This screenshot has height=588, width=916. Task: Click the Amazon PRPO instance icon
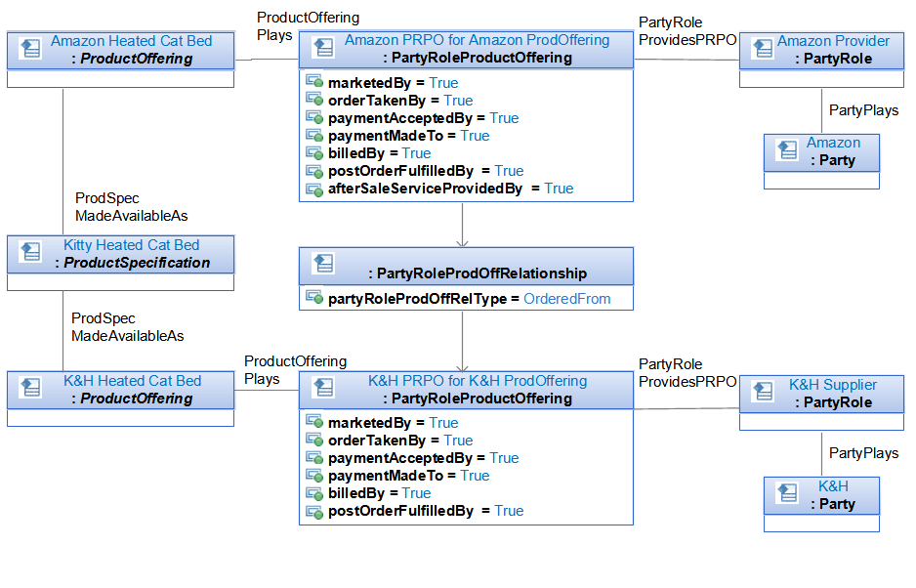(323, 47)
